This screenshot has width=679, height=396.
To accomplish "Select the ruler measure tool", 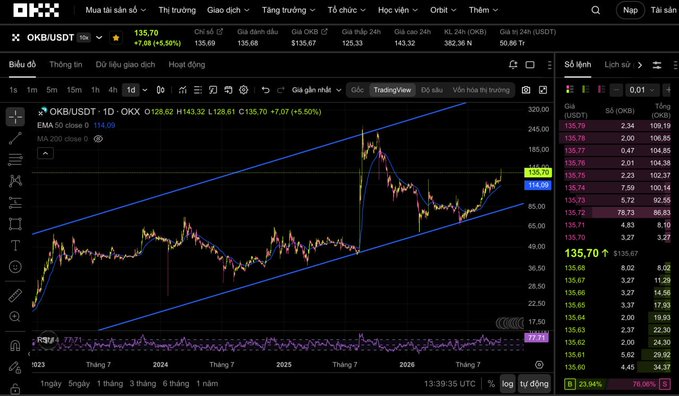I will (15, 296).
